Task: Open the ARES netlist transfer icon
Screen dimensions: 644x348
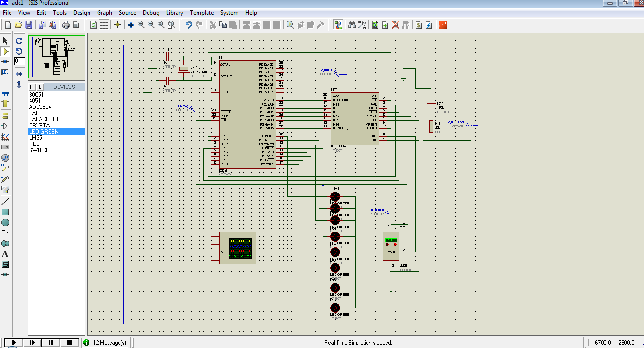Action: click(443, 25)
